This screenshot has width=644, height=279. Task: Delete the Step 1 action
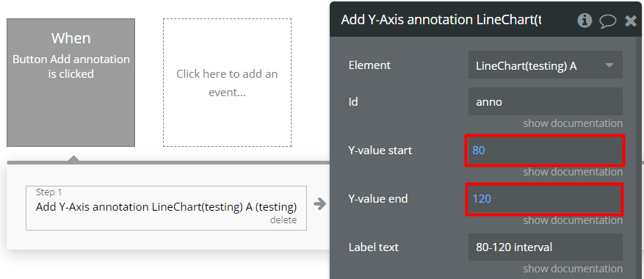(x=283, y=220)
